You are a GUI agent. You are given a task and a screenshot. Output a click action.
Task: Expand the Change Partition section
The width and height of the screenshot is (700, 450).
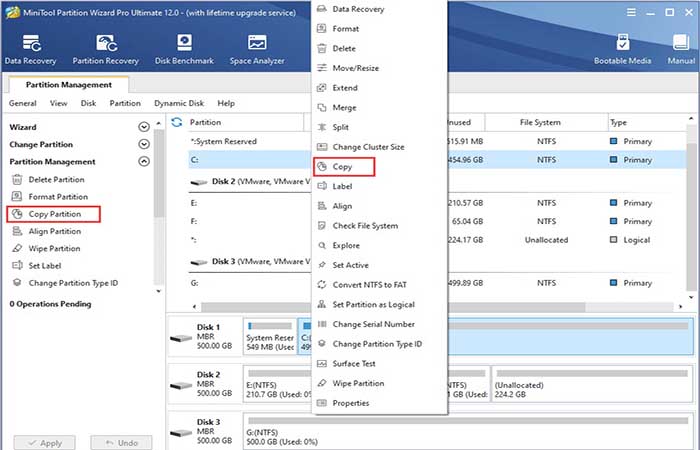pos(144,144)
